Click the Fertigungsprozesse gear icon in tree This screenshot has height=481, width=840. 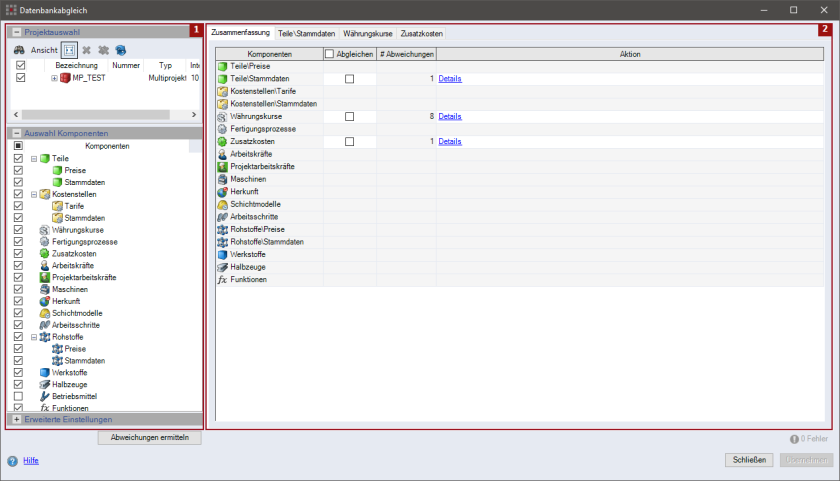[x=44, y=242]
